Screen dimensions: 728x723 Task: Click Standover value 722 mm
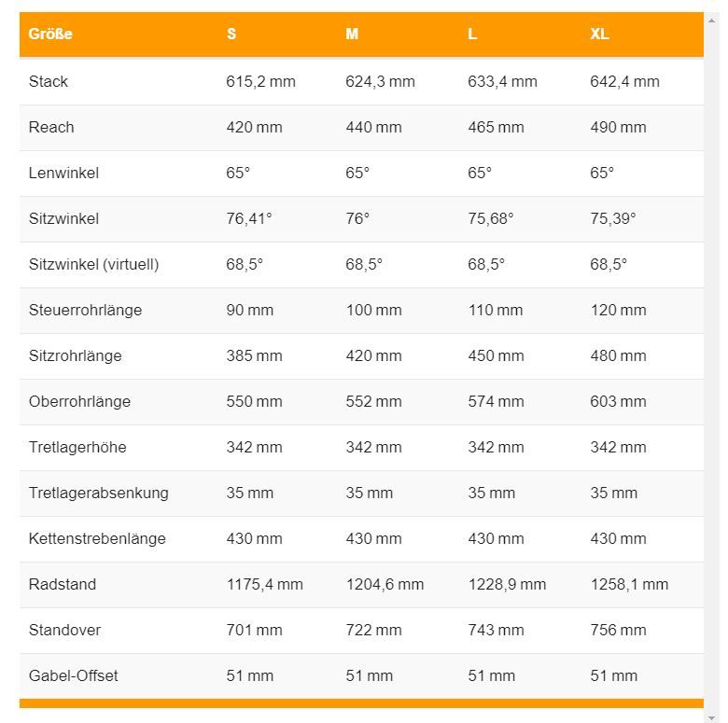[373, 631]
